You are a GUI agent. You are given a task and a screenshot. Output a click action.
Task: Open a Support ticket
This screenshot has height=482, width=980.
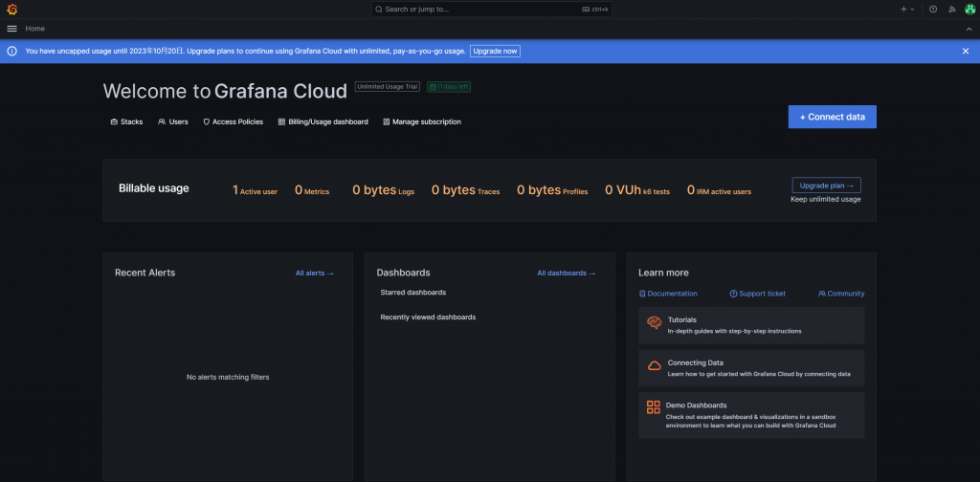[x=758, y=294]
